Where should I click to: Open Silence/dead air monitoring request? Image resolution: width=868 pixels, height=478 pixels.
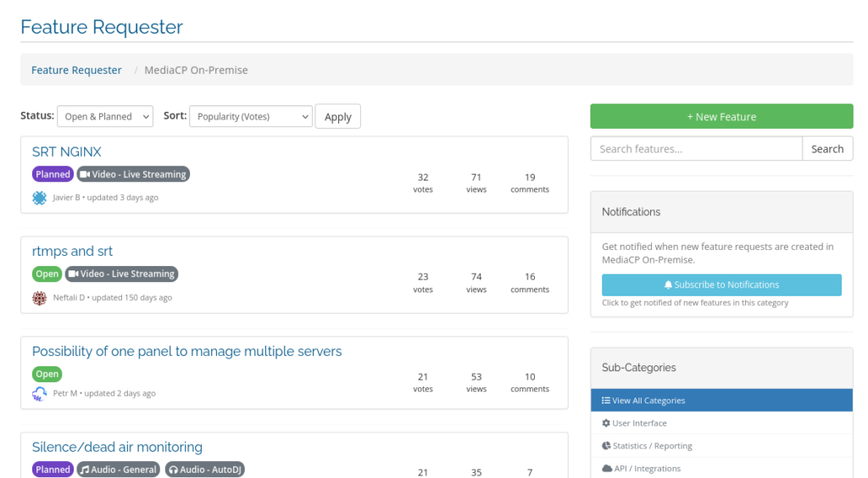[117, 447]
